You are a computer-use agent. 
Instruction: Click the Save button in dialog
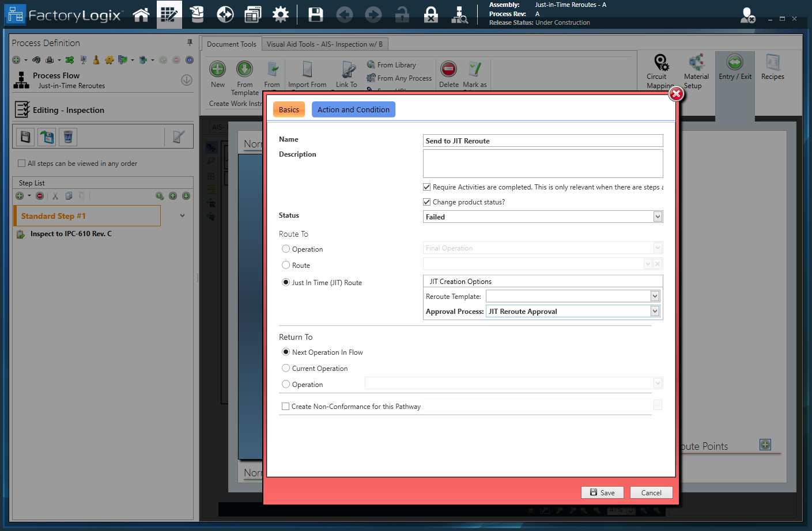[602, 493]
